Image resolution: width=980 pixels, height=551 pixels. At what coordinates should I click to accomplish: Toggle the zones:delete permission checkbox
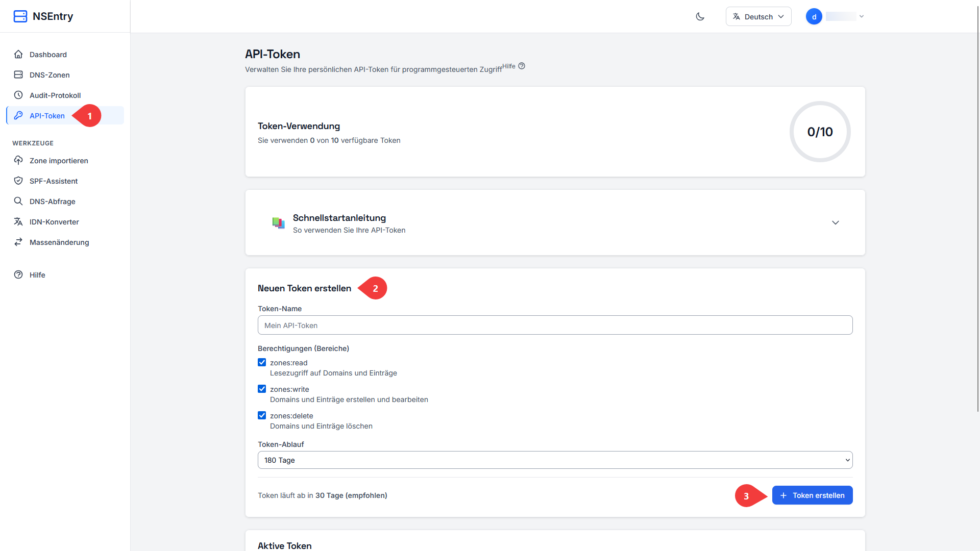coord(262,415)
